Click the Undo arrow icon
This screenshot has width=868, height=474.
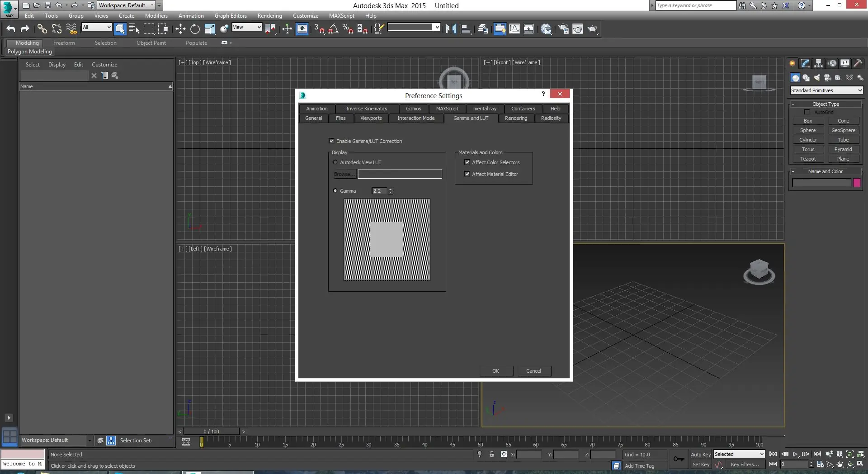(x=10, y=29)
